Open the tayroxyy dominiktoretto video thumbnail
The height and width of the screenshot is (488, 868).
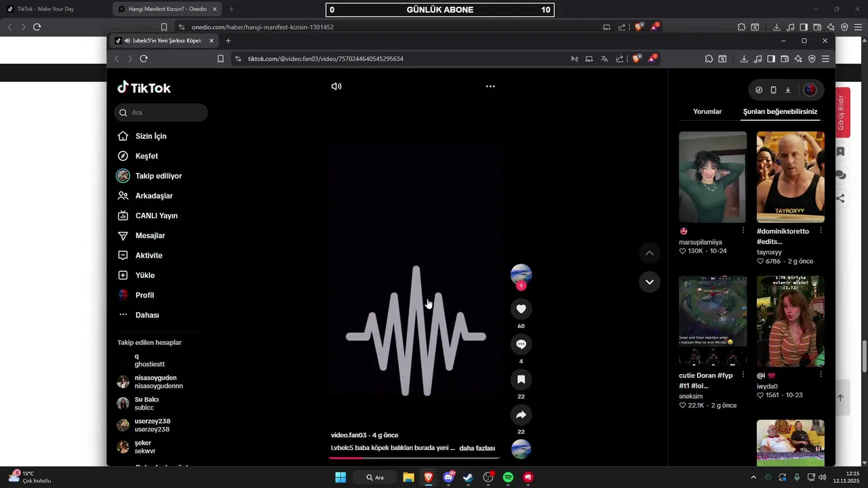click(x=791, y=177)
